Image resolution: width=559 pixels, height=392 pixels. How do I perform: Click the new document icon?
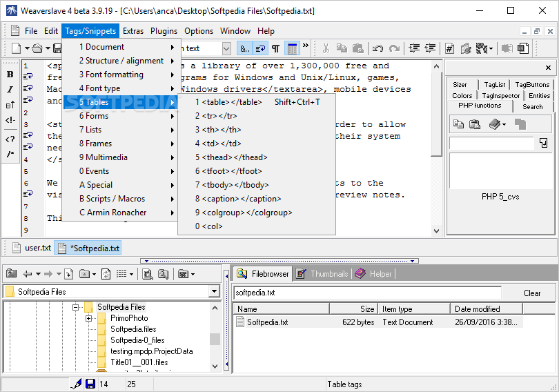point(16,48)
